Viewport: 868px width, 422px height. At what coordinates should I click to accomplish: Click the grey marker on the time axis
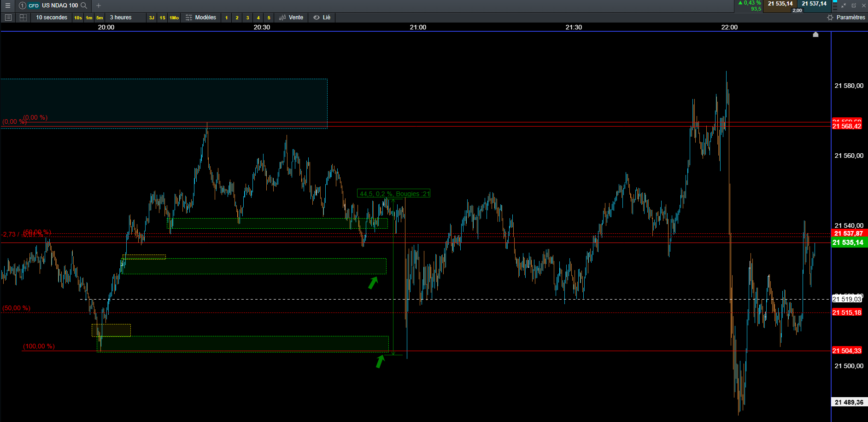point(815,35)
